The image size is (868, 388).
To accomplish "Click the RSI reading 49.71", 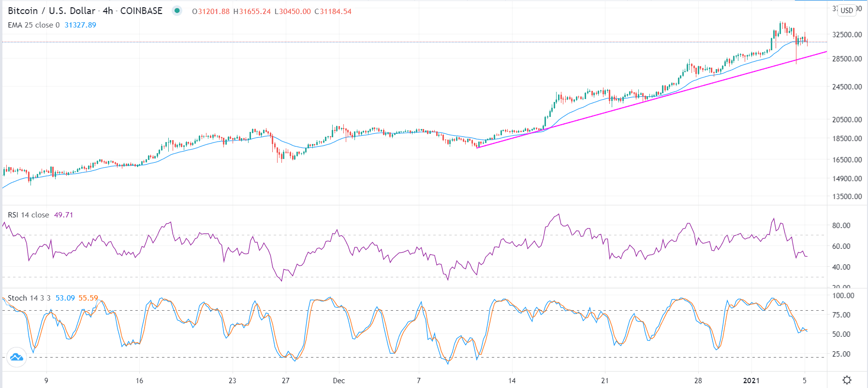I will coord(62,215).
